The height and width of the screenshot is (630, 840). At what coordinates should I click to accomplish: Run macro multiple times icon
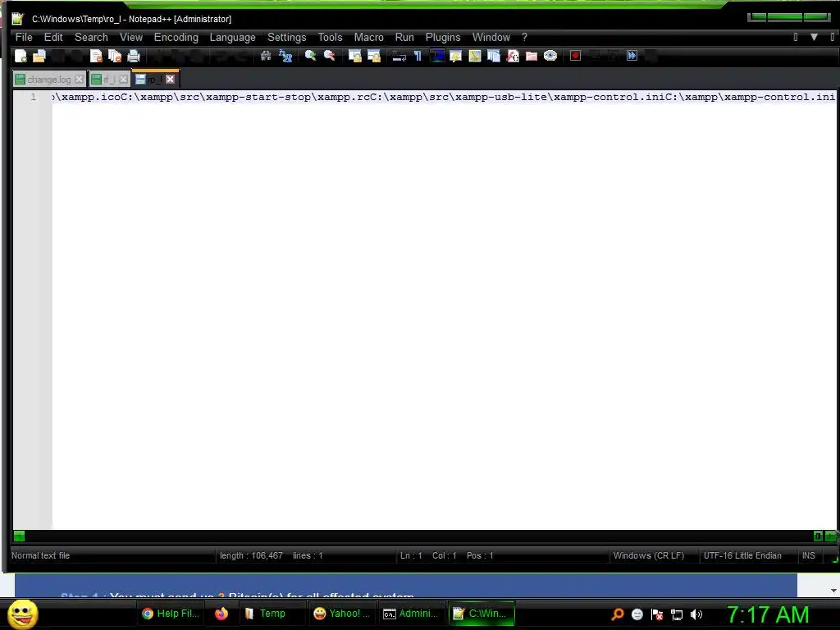pos(632,56)
